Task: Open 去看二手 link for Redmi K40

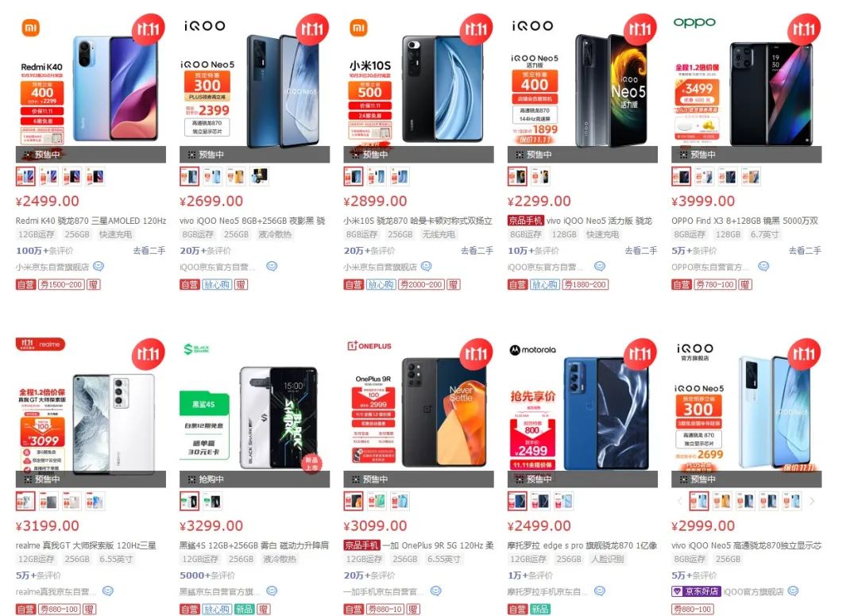Action: pos(149,251)
